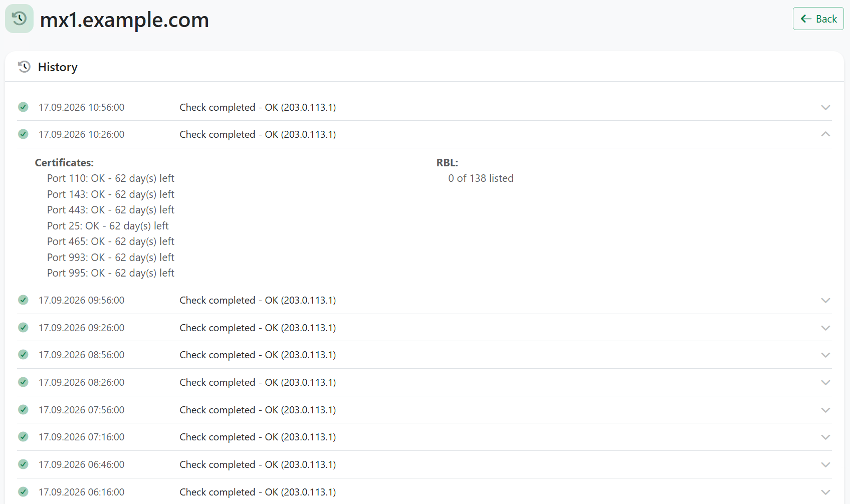Click the Back button

click(818, 19)
